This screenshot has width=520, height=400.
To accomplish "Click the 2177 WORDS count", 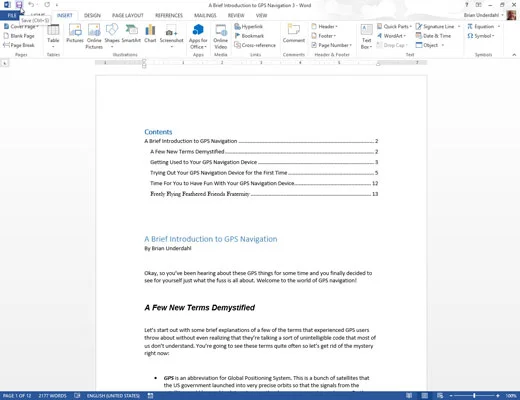I will [x=52, y=396].
